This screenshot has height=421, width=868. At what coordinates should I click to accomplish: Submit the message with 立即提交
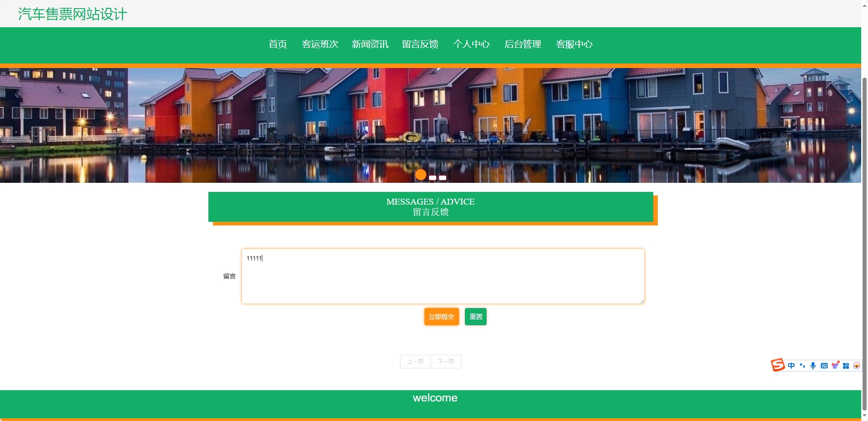pyautogui.click(x=442, y=317)
